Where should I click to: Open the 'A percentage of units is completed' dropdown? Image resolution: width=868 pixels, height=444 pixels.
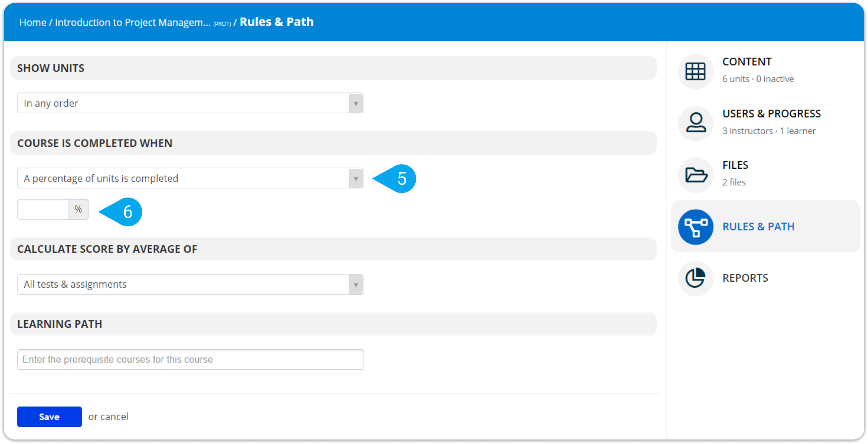click(190, 178)
